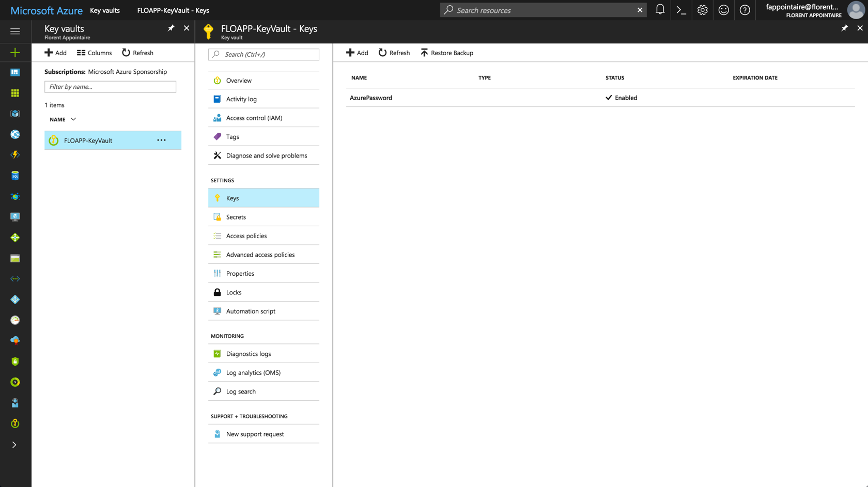Open Advanced access policies
This screenshot has width=868, height=487.
click(x=263, y=255)
